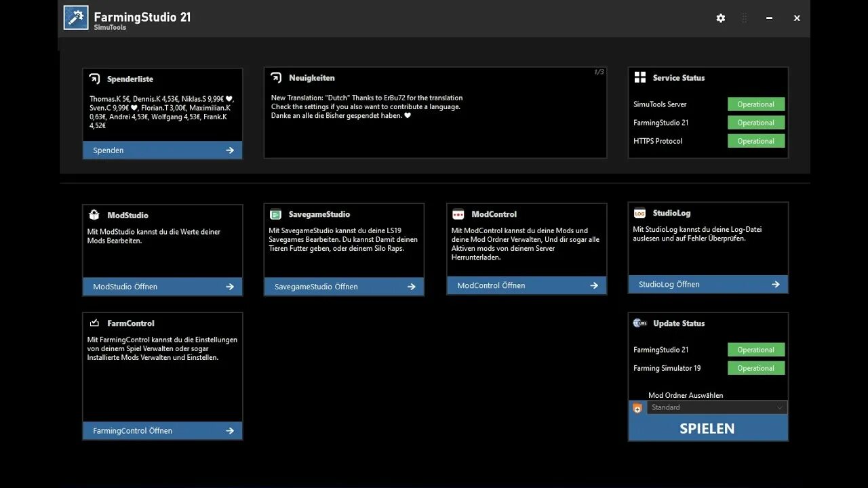Click the orange mod folder icon
This screenshot has width=868, height=488.
tap(637, 408)
